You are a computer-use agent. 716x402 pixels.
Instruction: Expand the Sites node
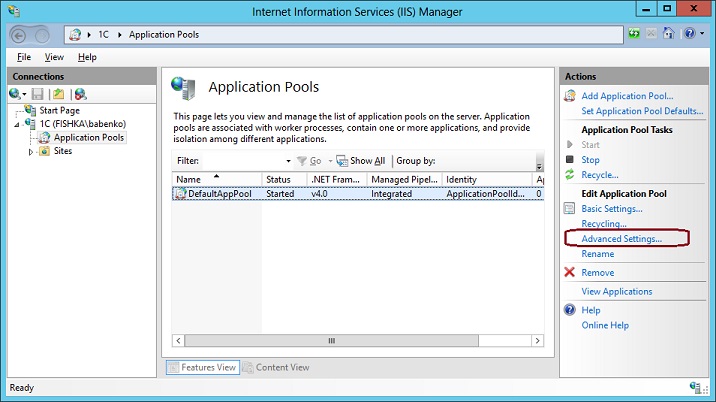click(31, 152)
